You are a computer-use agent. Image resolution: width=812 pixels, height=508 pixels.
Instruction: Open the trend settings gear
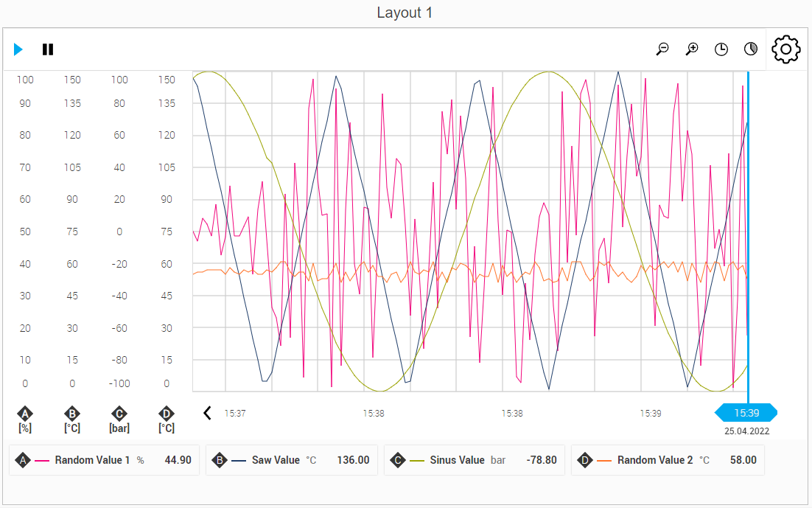pyautogui.click(x=786, y=49)
